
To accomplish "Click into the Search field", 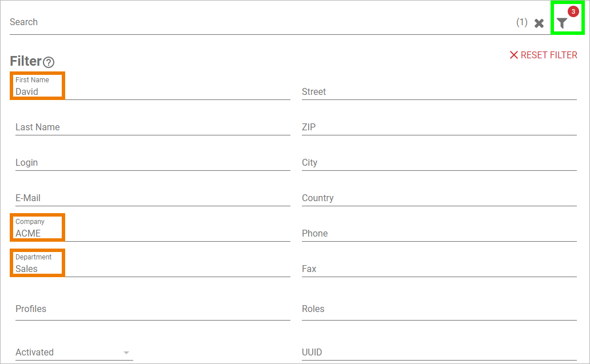I will pos(257,22).
